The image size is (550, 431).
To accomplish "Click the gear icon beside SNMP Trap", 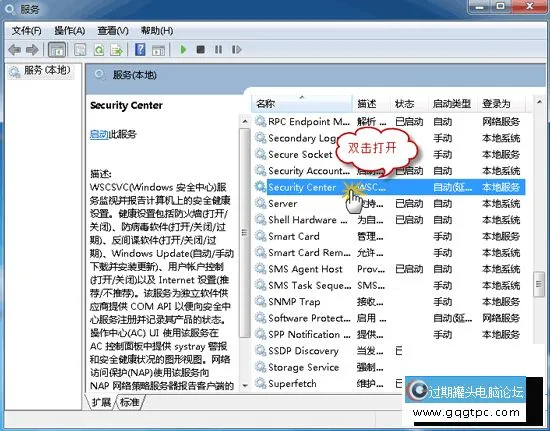I will [x=260, y=301].
